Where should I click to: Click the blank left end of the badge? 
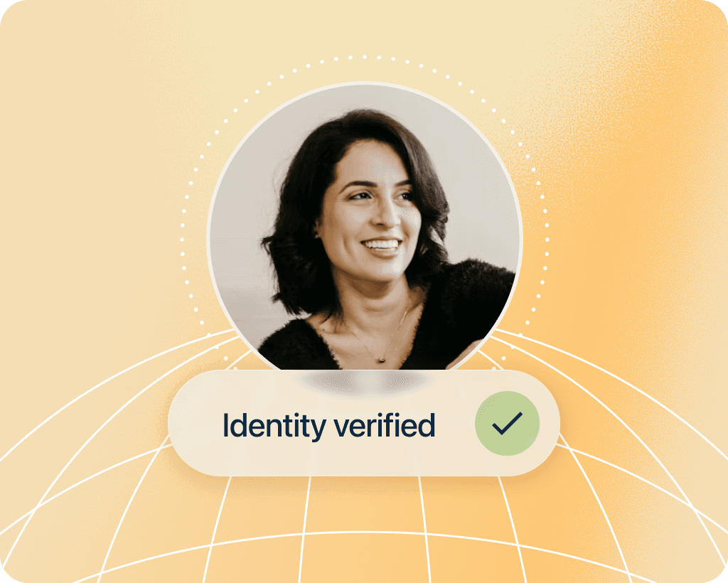(195, 423)
